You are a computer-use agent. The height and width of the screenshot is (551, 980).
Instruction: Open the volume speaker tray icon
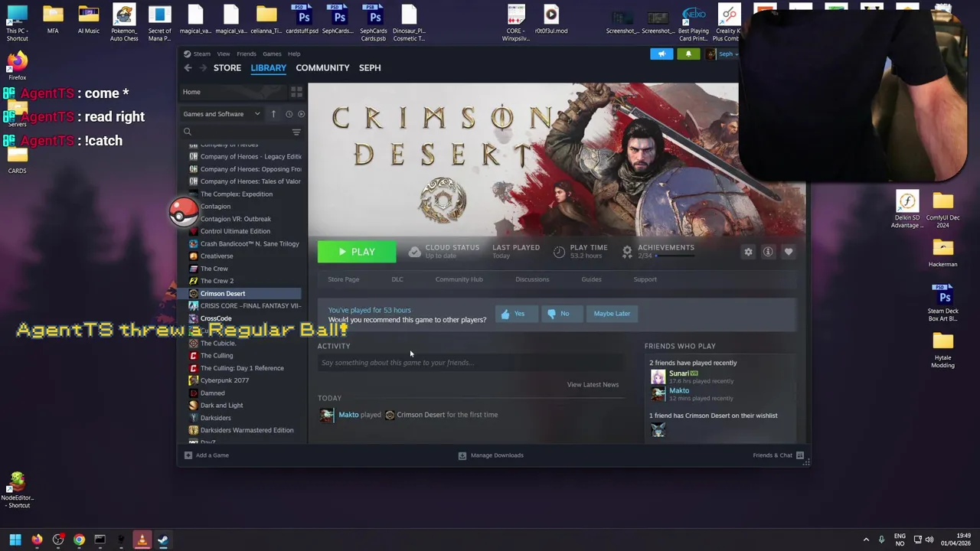click(931, 540)
